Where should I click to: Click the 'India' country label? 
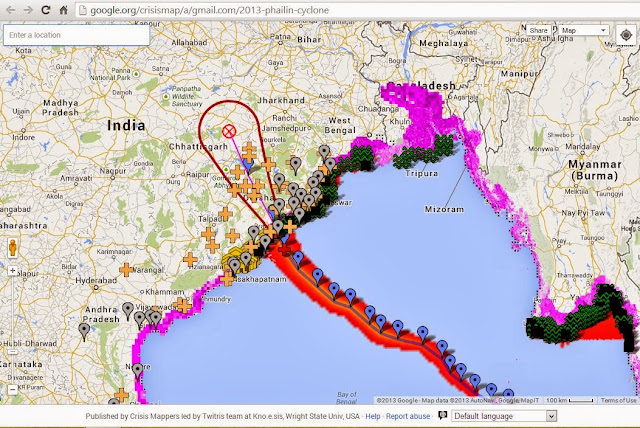[126, 125]
